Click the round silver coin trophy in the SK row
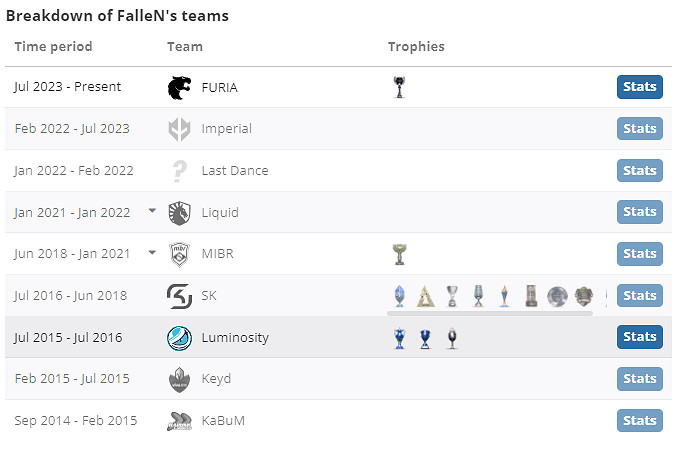The height and width of the screenshot is (452, 675). (x=557, y=296)
